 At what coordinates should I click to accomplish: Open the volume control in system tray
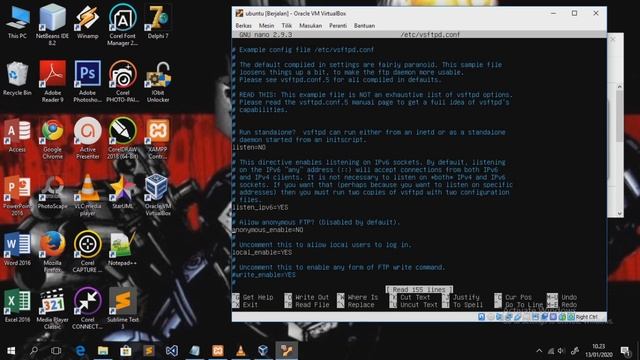click(x=561, y=351)
